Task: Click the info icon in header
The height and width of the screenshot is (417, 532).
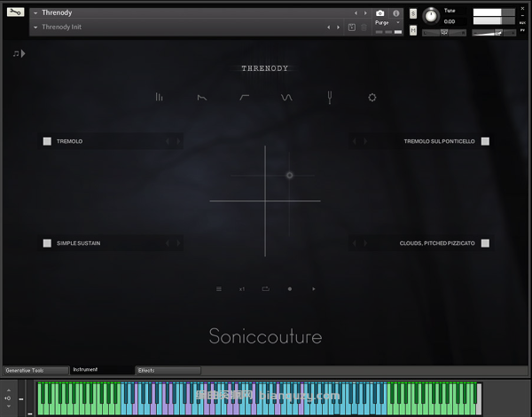Action: click(395, 13)
